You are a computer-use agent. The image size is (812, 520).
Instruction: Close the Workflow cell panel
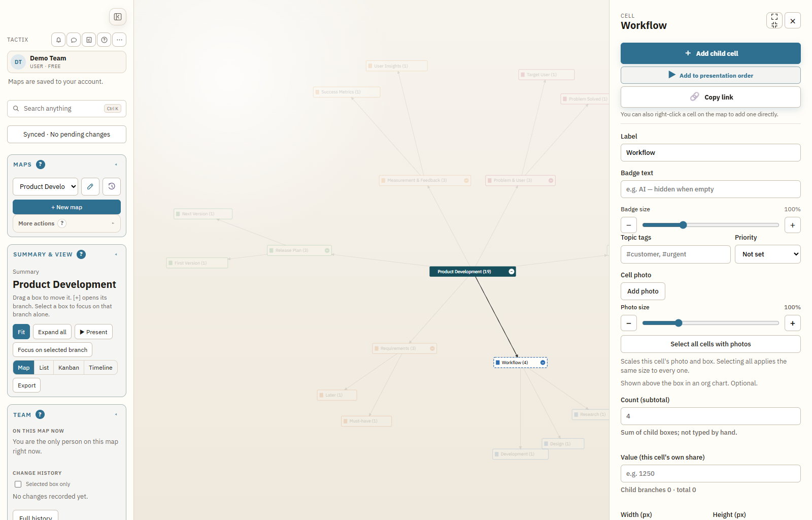(793, 20)
